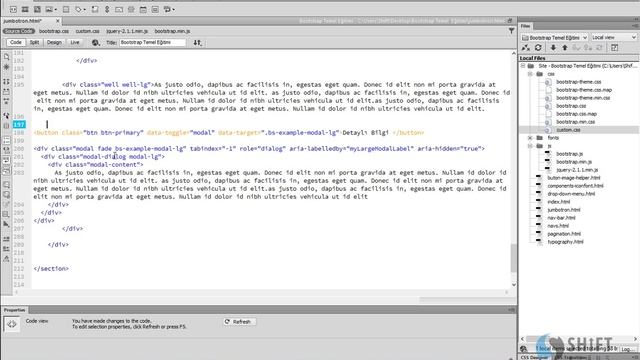Switch to Design view
Image resolution: width=640 pixels, height=360 pixels.
pyautogui.click(x=54, y=42)
